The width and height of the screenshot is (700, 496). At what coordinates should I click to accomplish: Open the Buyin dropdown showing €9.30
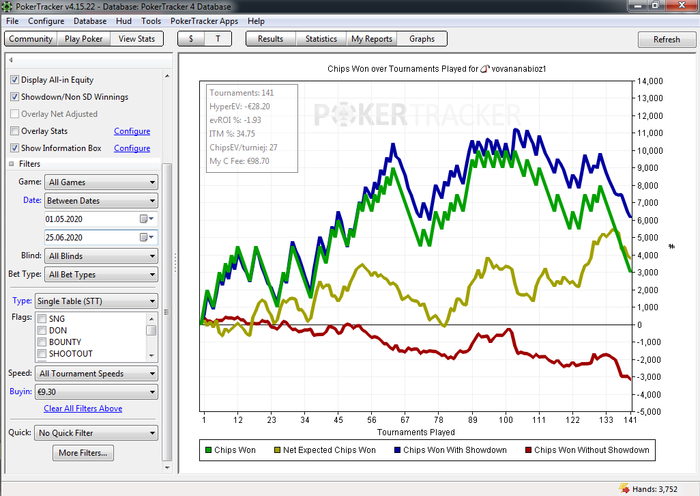[96, 392]
